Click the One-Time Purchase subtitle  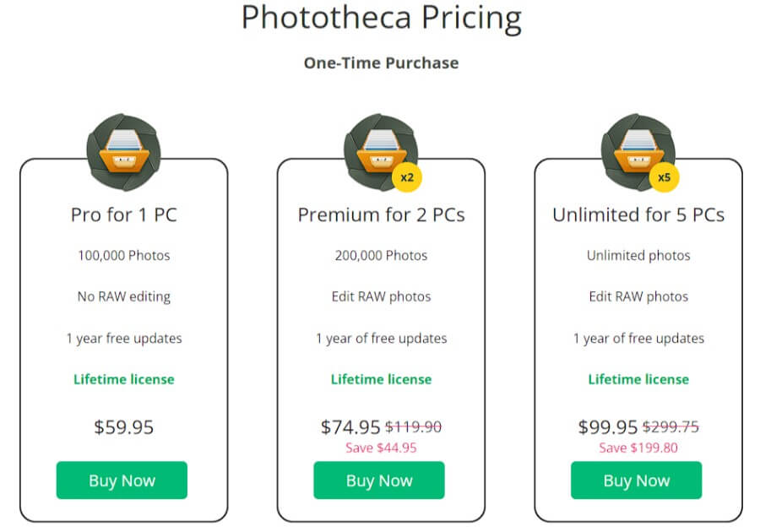(381, 63)
